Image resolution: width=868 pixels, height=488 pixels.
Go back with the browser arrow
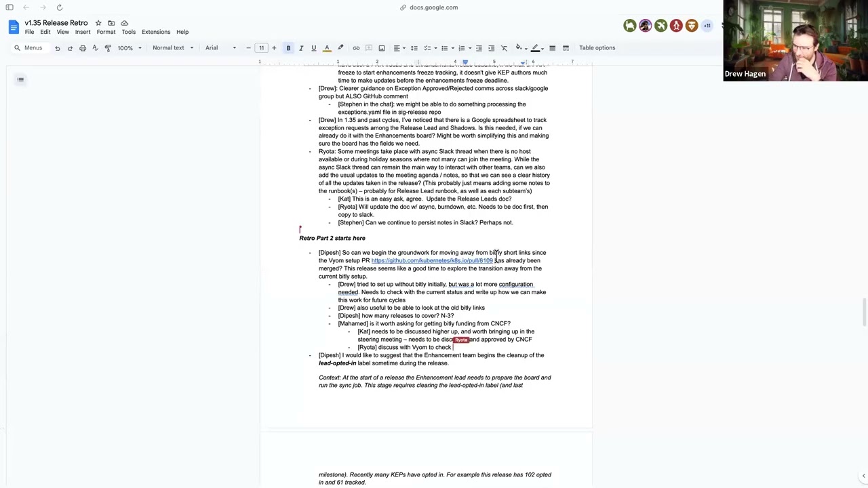tap(26, 7)
